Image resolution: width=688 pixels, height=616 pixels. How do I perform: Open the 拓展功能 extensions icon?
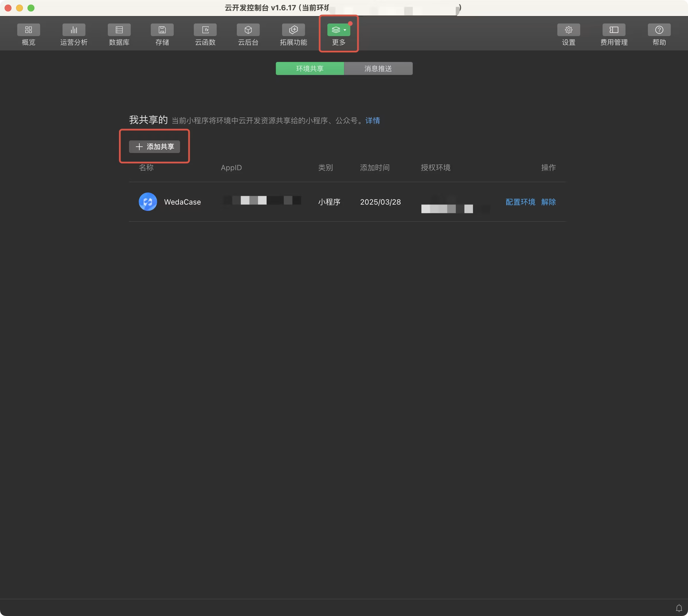click(x=294, y=30)
